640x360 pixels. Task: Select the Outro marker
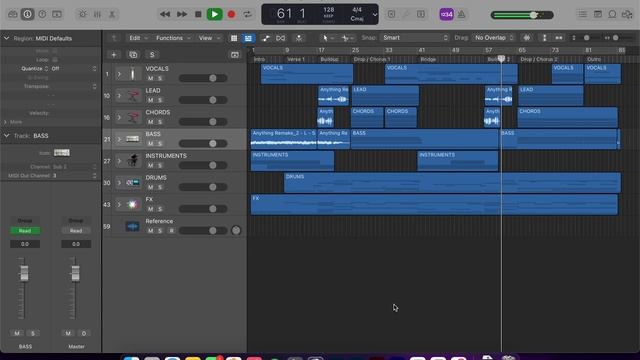click(594, 59)
